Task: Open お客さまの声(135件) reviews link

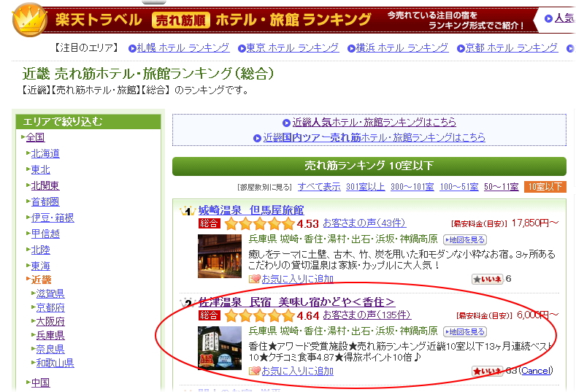Action: pos(366,315)
